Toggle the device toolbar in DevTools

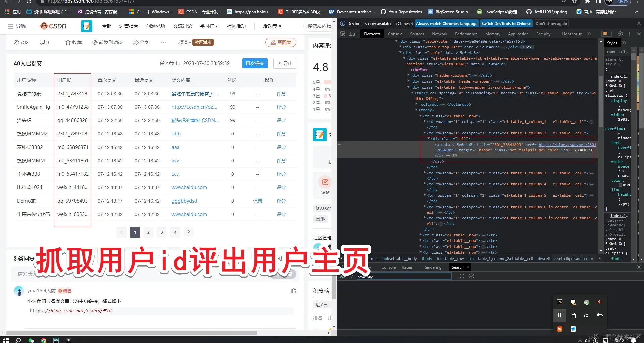point(352,34)
